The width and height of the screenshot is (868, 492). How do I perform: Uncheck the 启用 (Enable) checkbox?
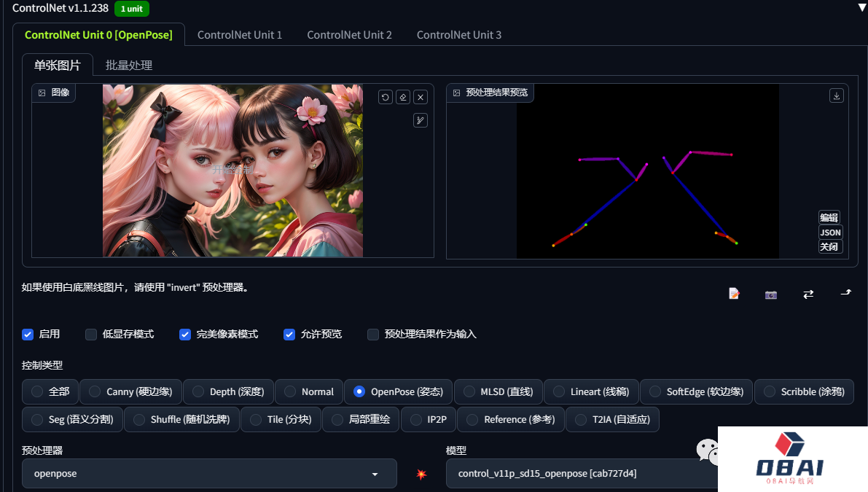[x=28, y=335]
